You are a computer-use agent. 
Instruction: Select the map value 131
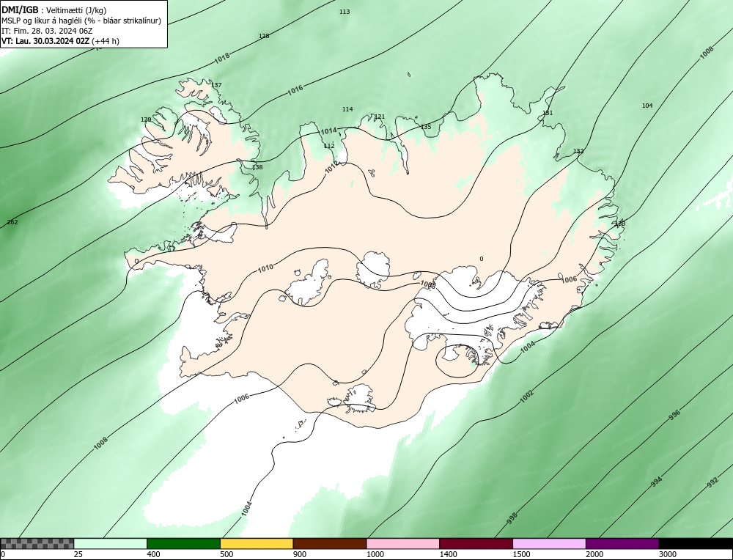(x=548, y=113)
